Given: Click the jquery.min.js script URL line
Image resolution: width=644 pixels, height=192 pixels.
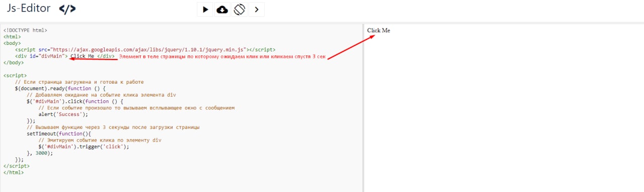Looking at the screenshot, I should pyautogui.click(x=145, y=49).
